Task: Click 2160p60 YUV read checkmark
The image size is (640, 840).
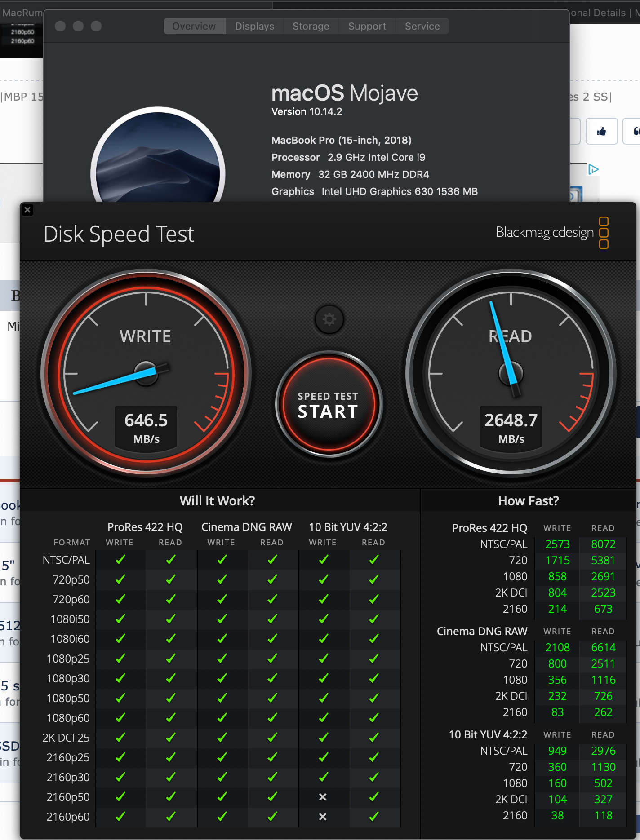Action: (373, 817)
